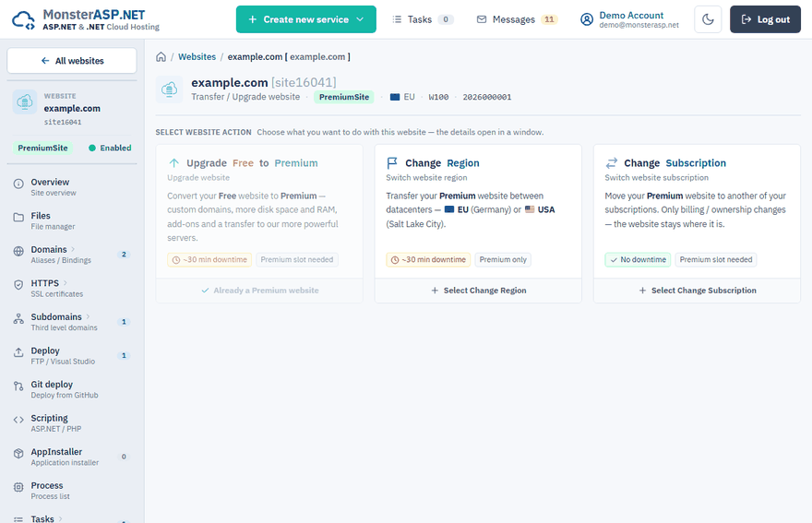Toggle dark mode moon icon
The height and width of the screenshot is (523, 812).
(708, 19)
